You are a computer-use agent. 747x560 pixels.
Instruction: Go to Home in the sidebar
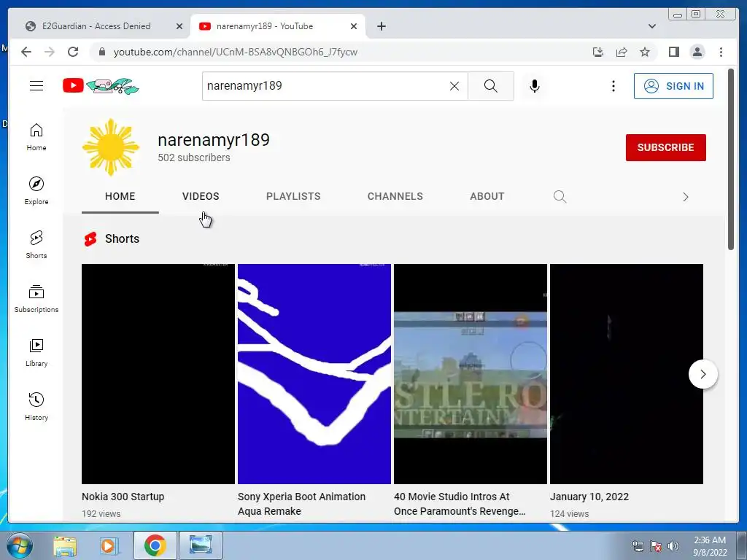[x=36, y=137]
